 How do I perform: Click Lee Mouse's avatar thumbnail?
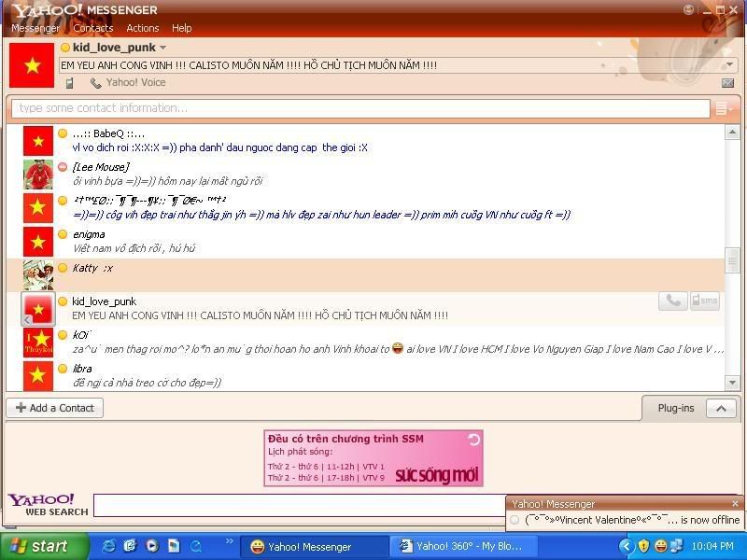pyautogui.click(x=38, y=175)
